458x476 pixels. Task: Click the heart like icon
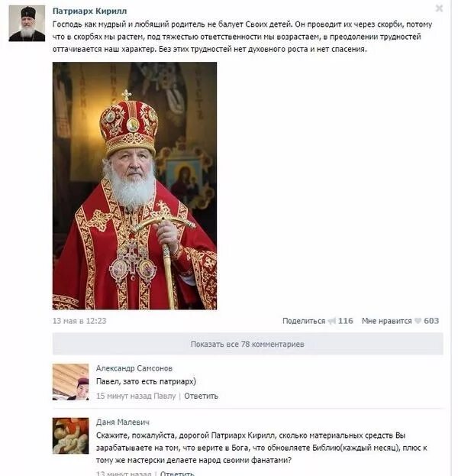(x=418, y=321)
